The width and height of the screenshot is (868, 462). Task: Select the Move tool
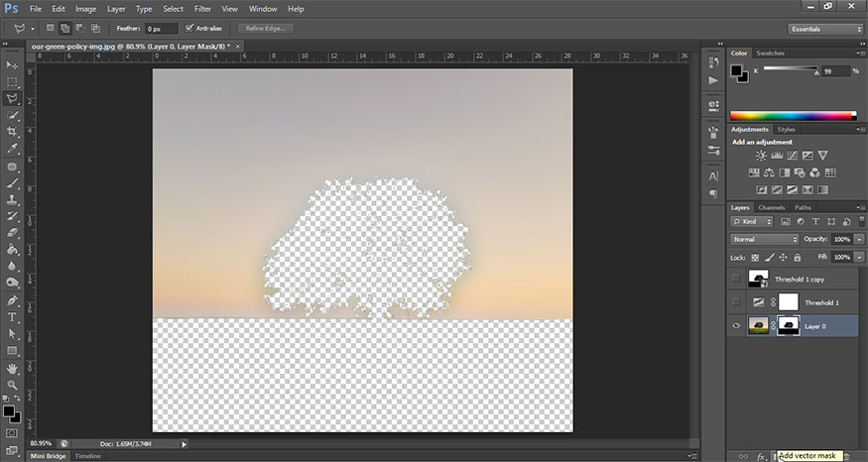tap(13, 64)
